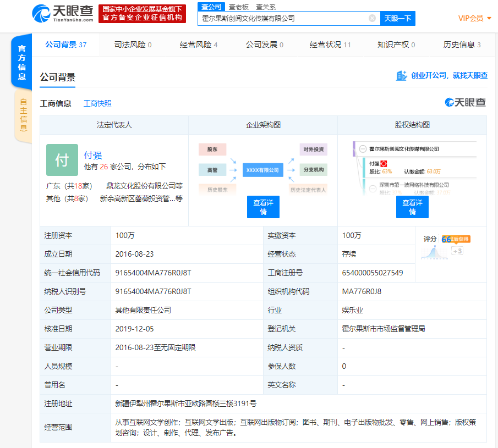Click 认缴金额 63.0万 in equity chart
Screen dimensions: 498x448
422,172
